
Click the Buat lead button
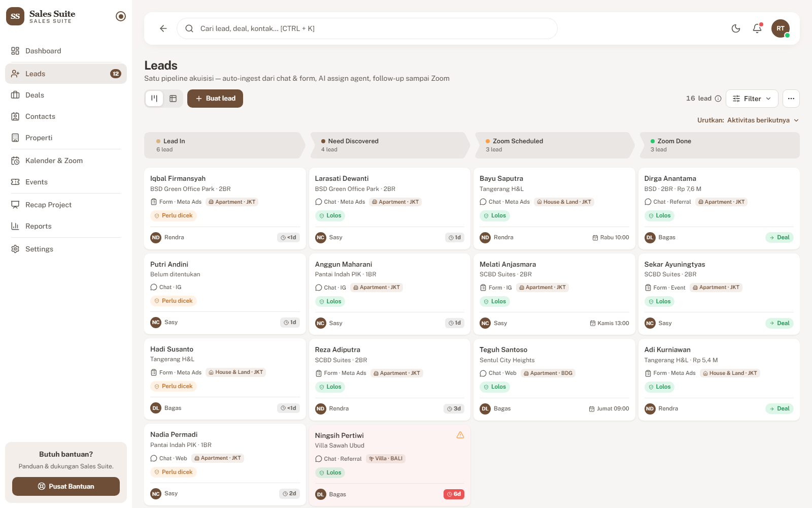coord(215,99)
